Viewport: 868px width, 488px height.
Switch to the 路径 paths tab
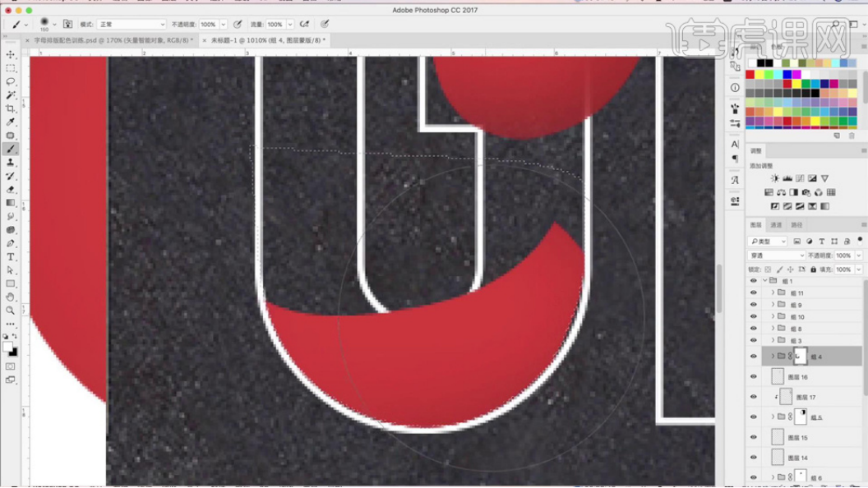[x=796, y=225]
